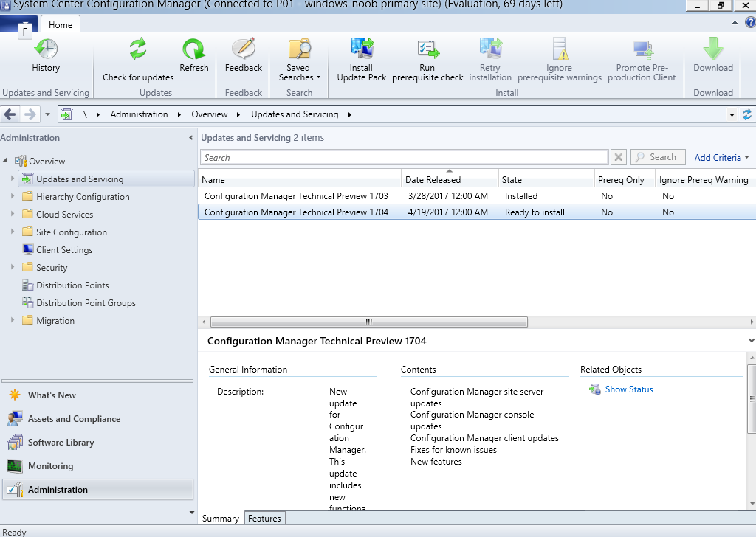756x537 pixels.
Task: Click the details pane vertical scrollbar thumb
Action: pos(752,399)
